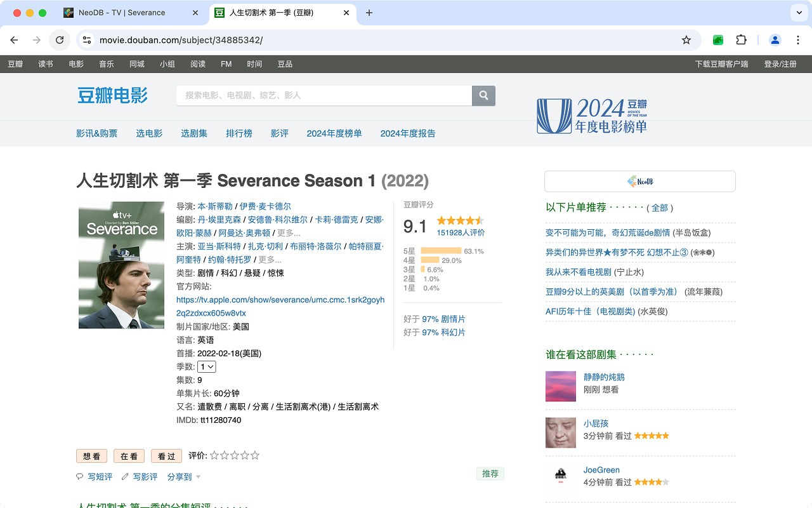Rate the show five stars

(255, 455)
